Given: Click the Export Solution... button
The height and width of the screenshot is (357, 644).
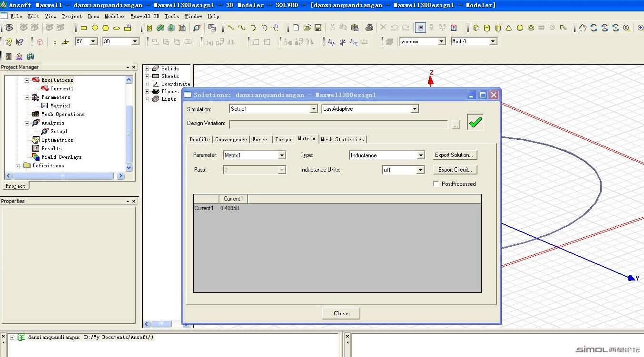Looking at the screenshot, I should tap(454, 155).
